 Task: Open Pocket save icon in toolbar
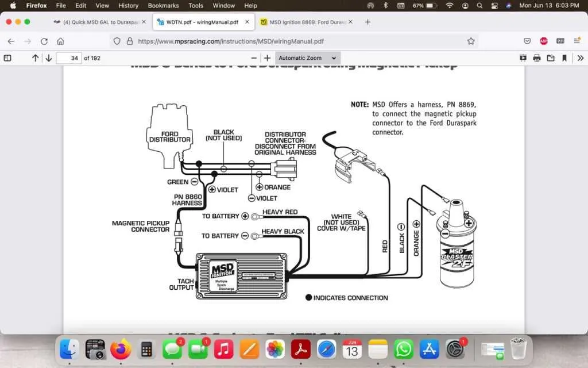click(527, 41)
